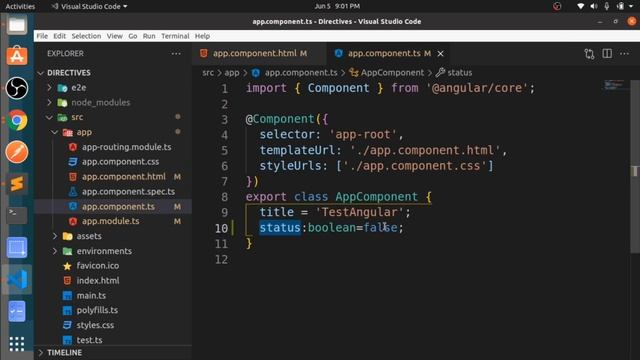
Task: Open the Terminal menu
Action: pyautogui.click(x=175, y=36)
